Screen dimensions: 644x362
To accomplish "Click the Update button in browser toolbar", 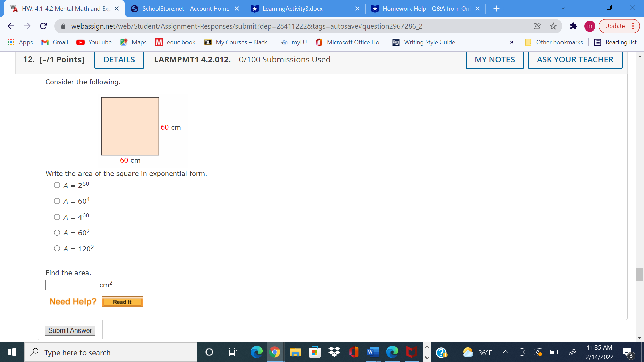I will click(x=618, y=26).
